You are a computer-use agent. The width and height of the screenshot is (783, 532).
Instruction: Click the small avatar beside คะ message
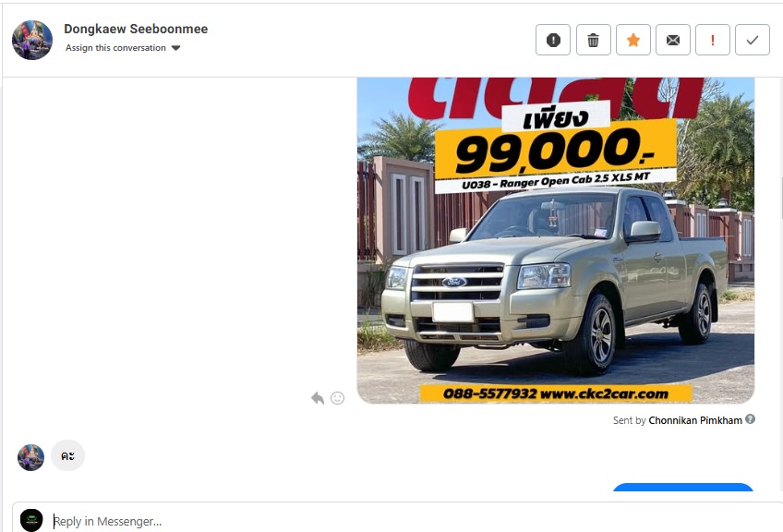31,457
